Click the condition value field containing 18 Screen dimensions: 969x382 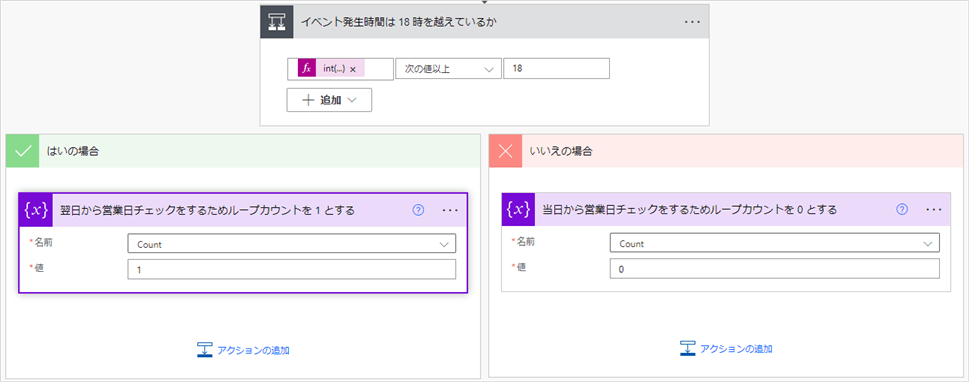[x=557, y=69]
